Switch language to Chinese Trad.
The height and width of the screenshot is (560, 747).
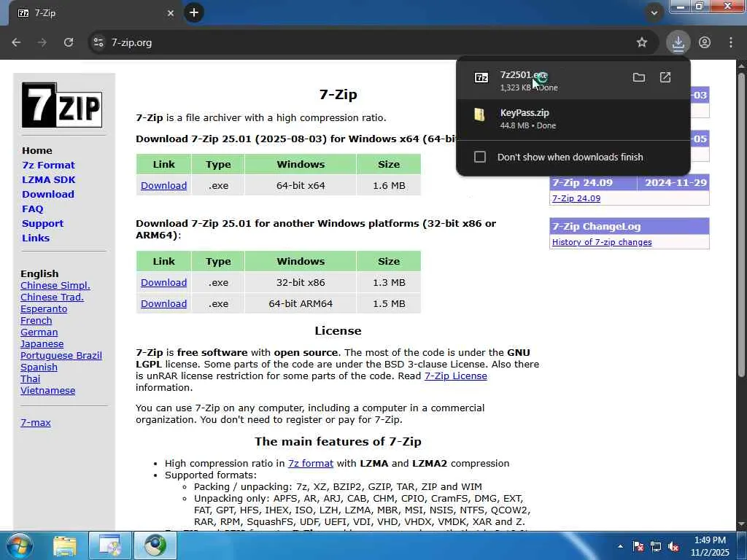point(52,297)
